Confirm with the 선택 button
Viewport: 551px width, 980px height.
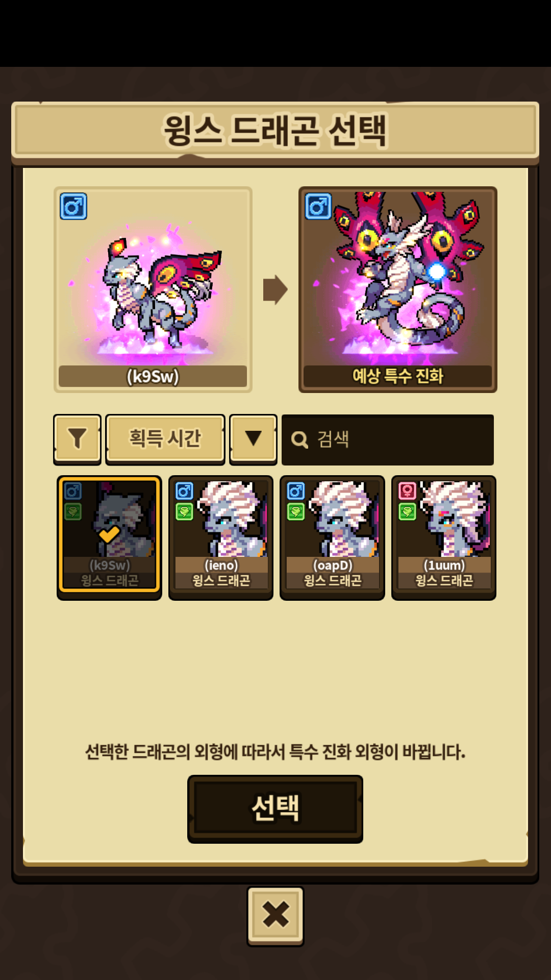pos(275,808)
